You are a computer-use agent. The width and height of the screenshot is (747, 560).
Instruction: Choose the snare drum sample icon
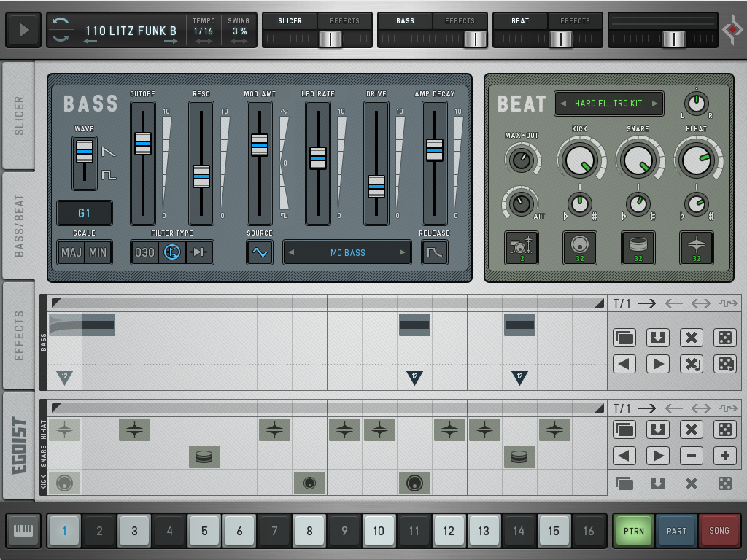coord(638,248)
